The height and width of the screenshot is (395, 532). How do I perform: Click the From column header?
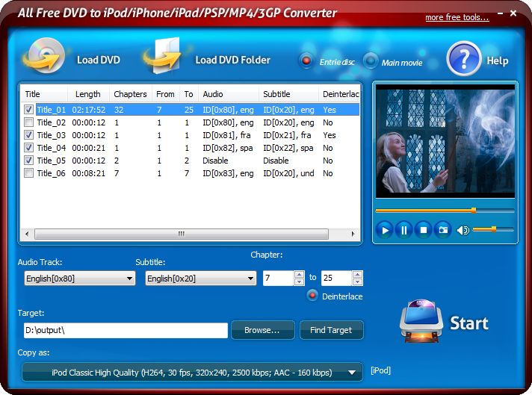[x=165, y=94]
